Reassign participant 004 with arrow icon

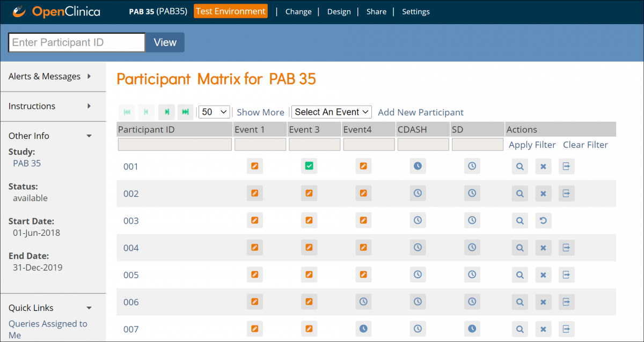pos(566,248)
